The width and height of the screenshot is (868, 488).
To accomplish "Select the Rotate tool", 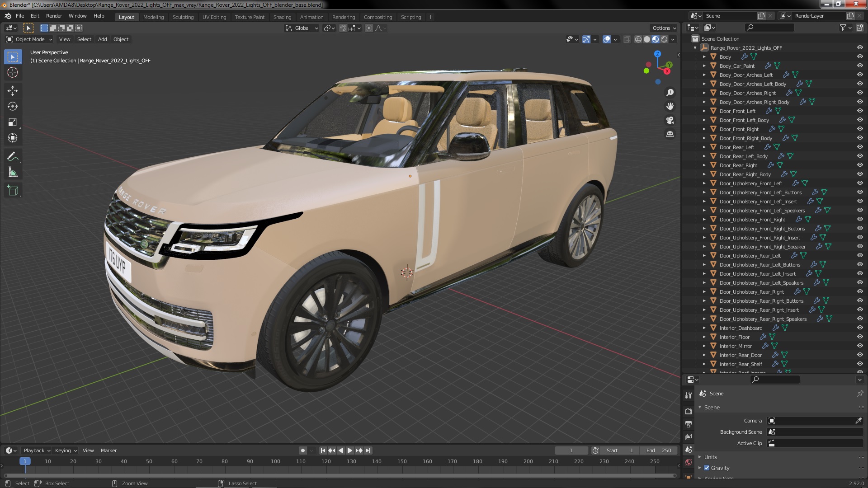I will 13,106.
